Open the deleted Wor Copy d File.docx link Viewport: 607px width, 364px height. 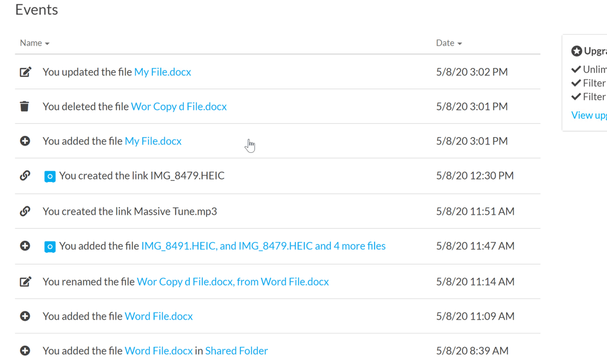tap(179, 106)
